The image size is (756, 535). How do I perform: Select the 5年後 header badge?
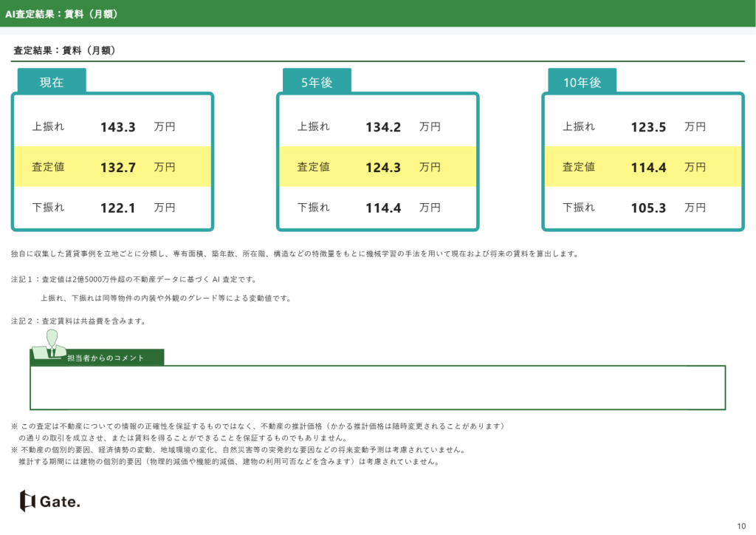[317, 81]
